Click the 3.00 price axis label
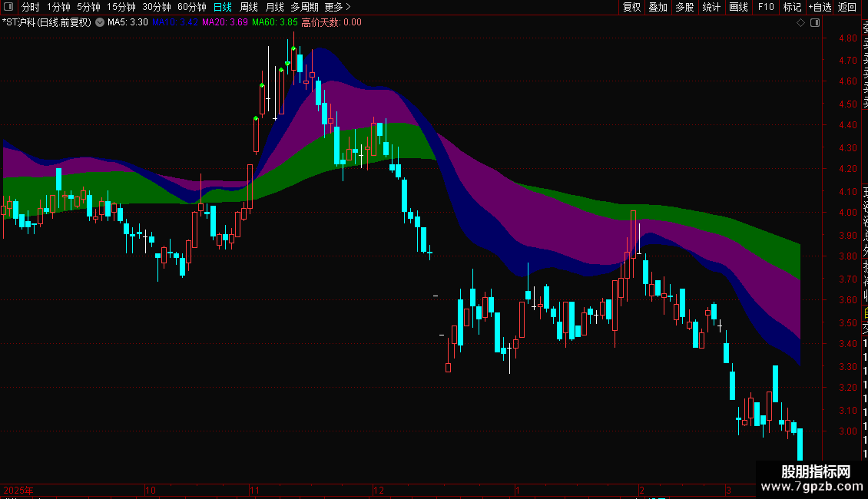The width and height of the screenshot is (868, 499). 848,431
